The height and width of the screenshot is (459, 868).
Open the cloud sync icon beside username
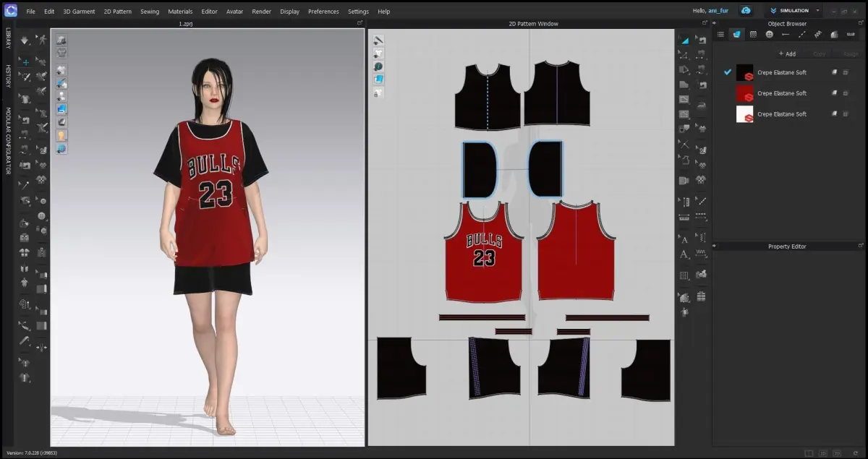pyautogui.click(x=746, y=11)
